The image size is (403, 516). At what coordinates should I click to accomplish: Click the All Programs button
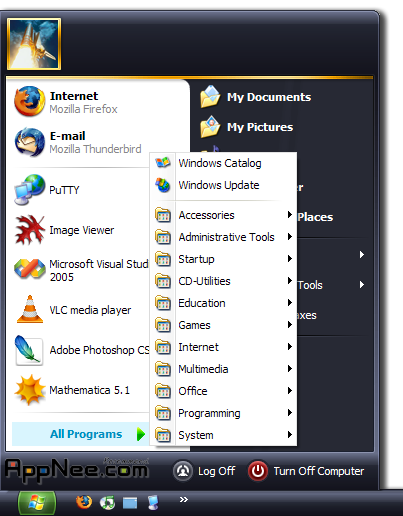80,434
